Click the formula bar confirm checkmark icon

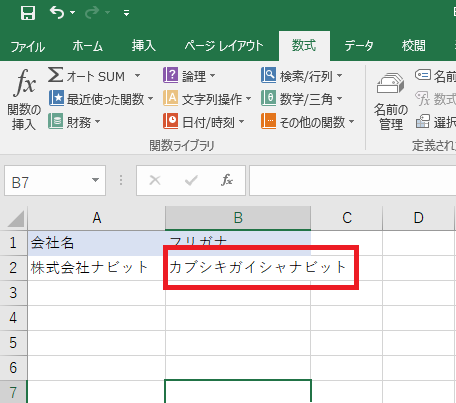[x=191, y=180]
